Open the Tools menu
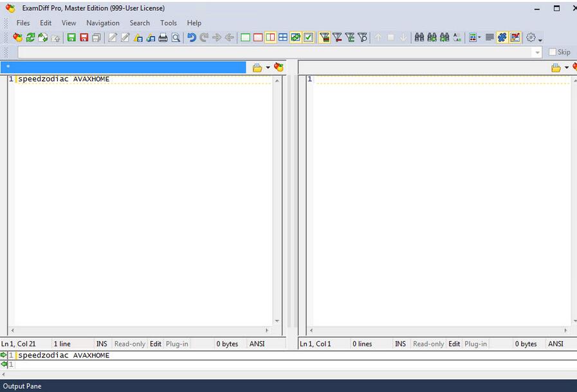577x392 pixels. (x=168, y=22)
